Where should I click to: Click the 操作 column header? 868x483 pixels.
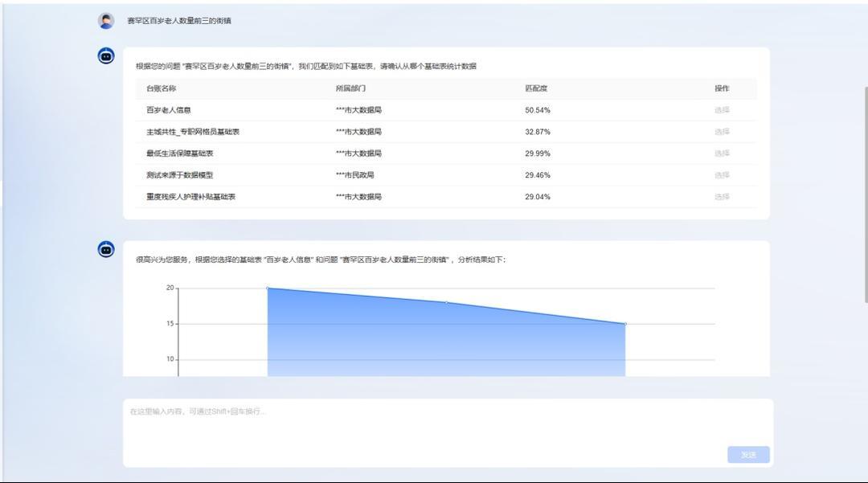tap(722, 88)
